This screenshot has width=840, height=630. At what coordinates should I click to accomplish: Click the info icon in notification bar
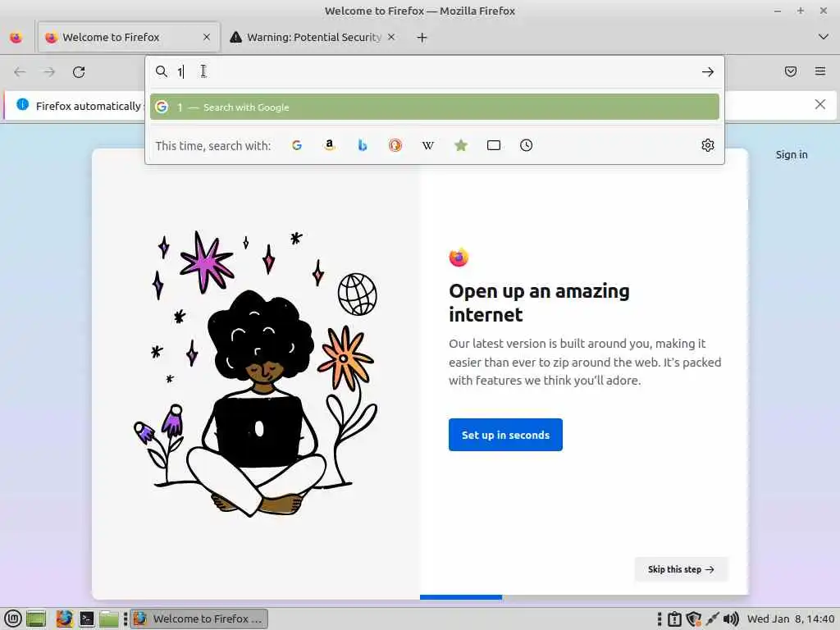pyautogui.click(x=22, y=104)
